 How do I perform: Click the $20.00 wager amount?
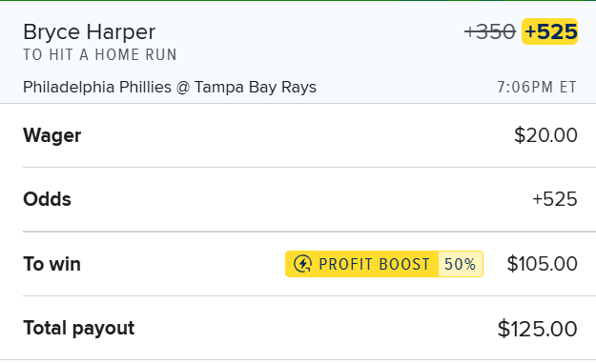545,135
